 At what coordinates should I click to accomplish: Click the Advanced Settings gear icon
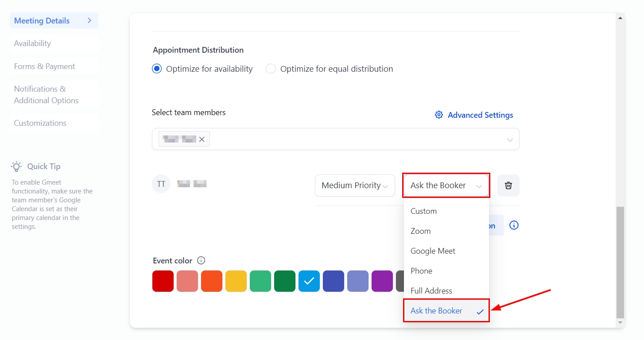point(438,115)
